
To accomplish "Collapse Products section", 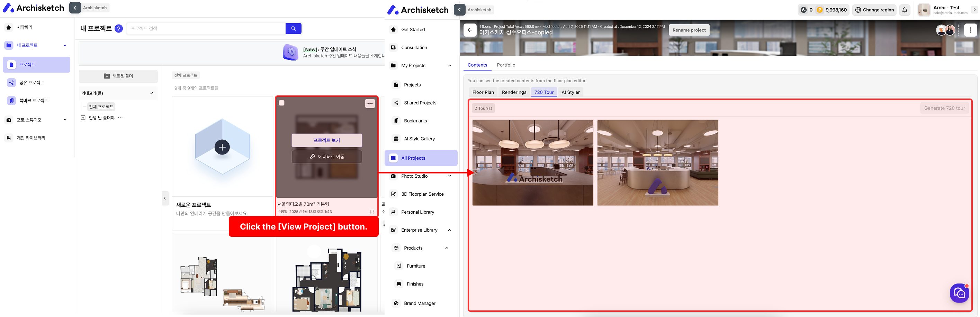I will coord(447,248).
